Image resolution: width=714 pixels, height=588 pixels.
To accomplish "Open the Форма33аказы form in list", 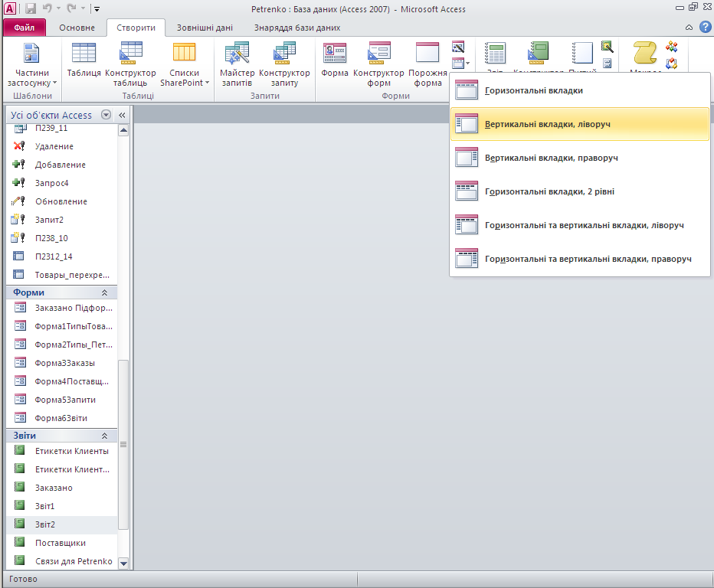I will (65, 363).
